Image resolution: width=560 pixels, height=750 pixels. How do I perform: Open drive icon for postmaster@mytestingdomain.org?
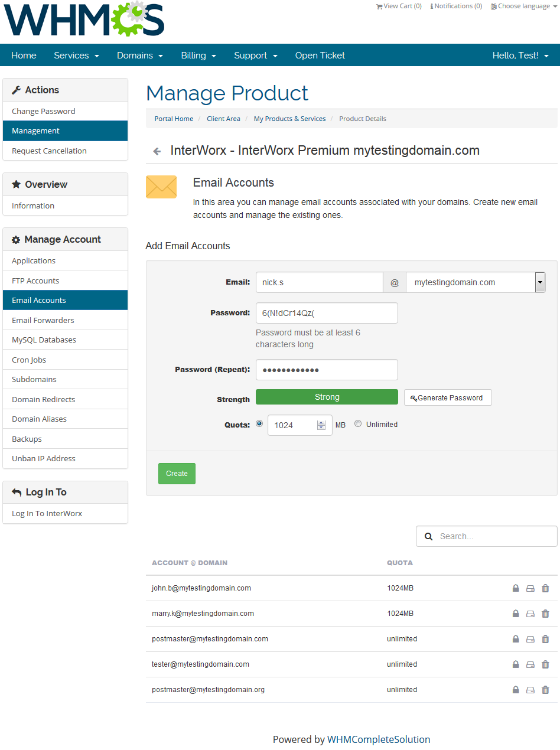[x=530, y=690]
